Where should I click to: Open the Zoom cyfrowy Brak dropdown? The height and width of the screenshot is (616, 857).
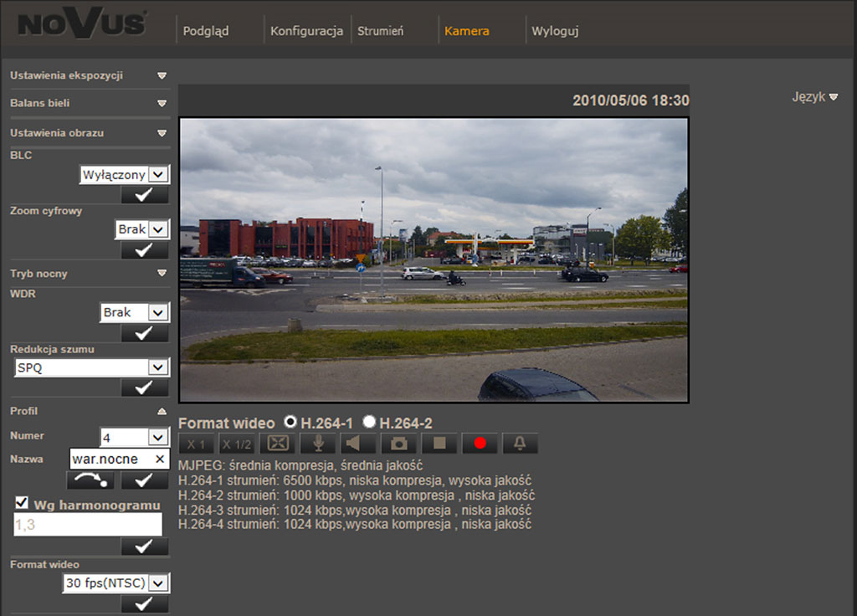click(142, 229)
